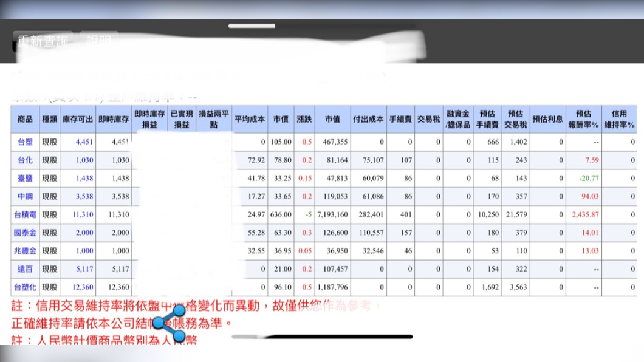
Task: Open the 臺鹽 stock link
Action: 25,178
